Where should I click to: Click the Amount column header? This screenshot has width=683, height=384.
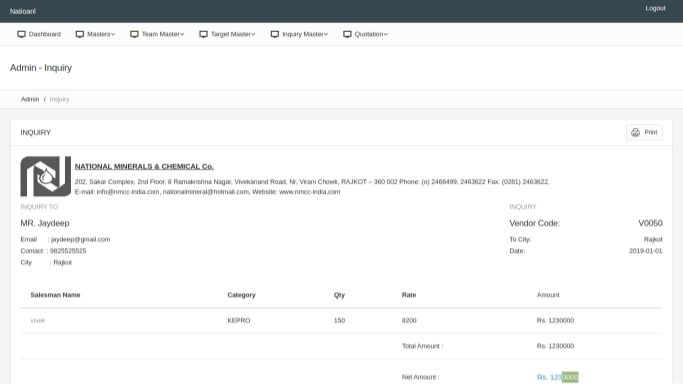point(548,295)
